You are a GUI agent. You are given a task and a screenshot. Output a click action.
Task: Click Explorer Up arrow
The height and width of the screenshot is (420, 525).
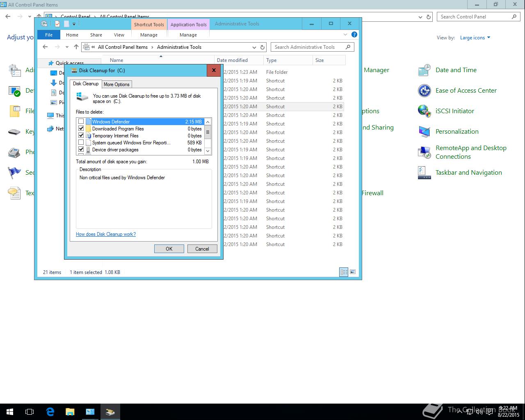76,47
